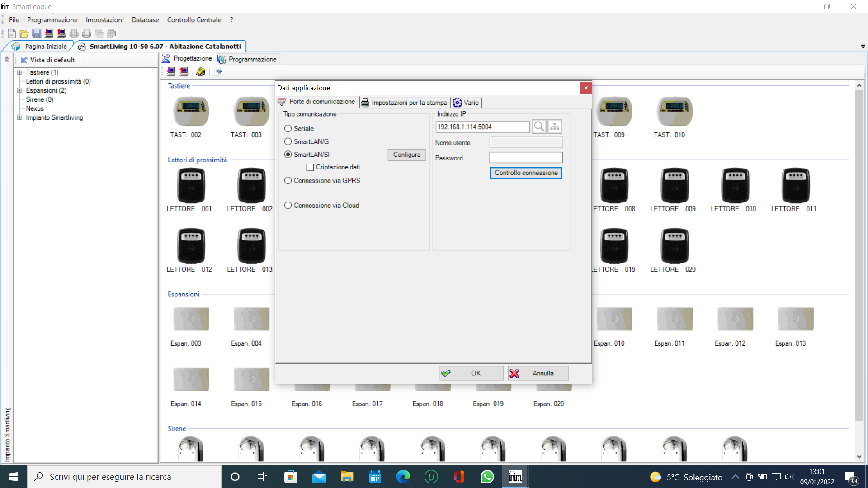Viewport: 868px width, 488px height.
Task: Click the yellow telephone icon in the Progettazione toolbar
Action: pos(201,72)
